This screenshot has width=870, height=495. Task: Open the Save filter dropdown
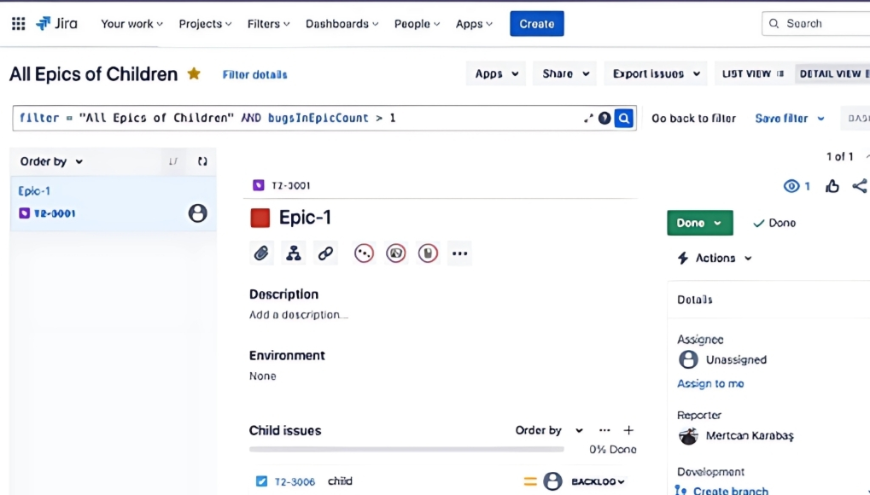click(789, 118)
